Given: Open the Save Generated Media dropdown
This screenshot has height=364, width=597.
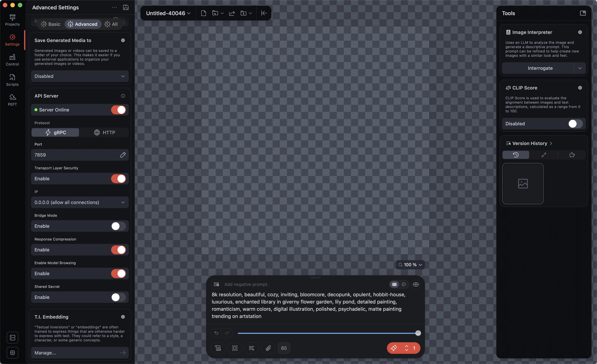Looking at the screenshot, I should pyautogui.click(x=80, y=76).
